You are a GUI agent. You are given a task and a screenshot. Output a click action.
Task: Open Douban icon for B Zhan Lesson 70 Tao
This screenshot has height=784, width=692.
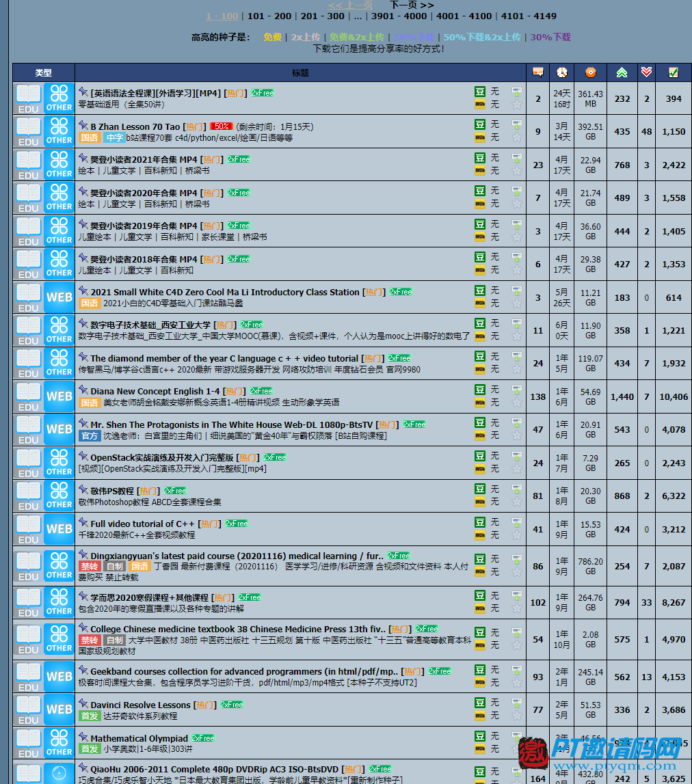(x=480, y=124)
